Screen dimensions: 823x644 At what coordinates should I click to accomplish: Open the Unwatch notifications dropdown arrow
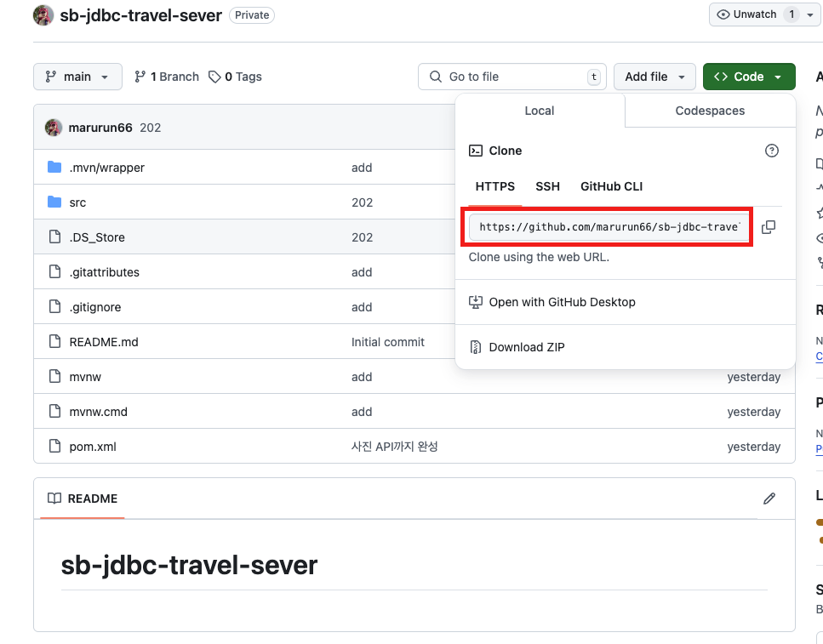[810, 14]
